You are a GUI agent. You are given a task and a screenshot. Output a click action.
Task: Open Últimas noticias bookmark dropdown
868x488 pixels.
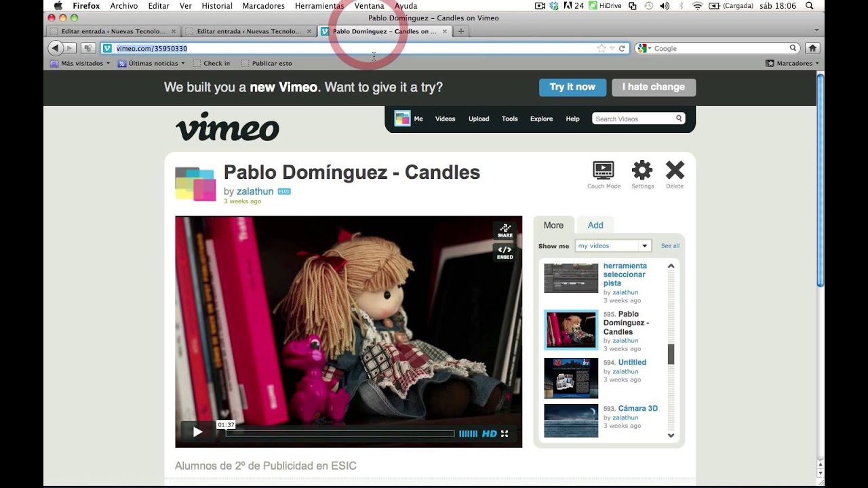151,63
